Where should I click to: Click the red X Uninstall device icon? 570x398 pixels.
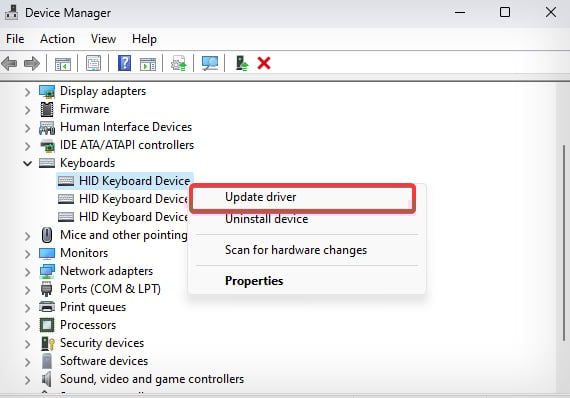coord(264,63)
